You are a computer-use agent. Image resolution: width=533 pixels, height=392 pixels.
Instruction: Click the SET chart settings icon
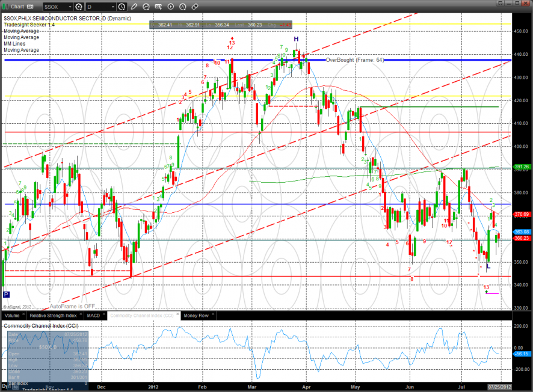click(158, 7)
